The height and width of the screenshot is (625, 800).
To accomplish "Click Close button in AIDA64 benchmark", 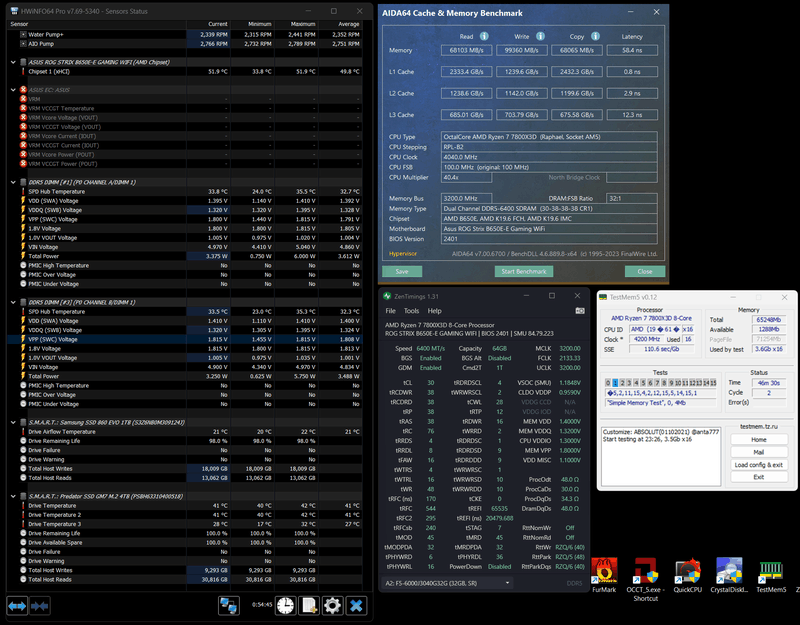I will [645, 271].
